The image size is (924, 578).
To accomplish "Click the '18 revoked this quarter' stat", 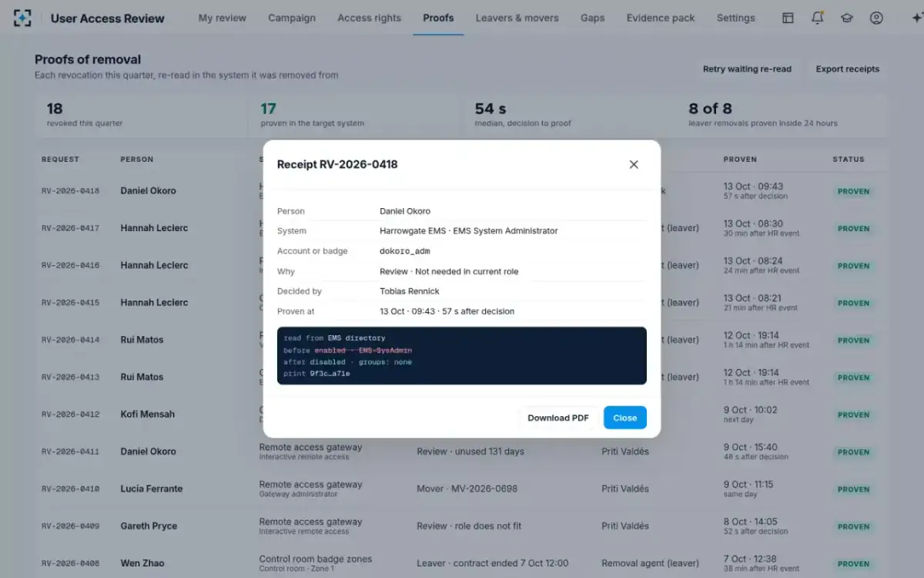I will tap(141, 115).
